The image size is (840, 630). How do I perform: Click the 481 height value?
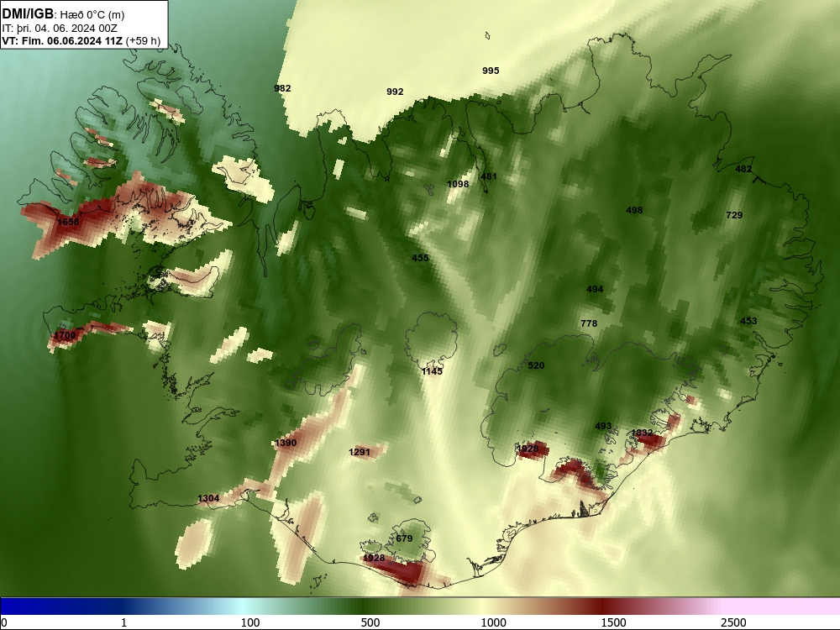(x=489, y=176)
